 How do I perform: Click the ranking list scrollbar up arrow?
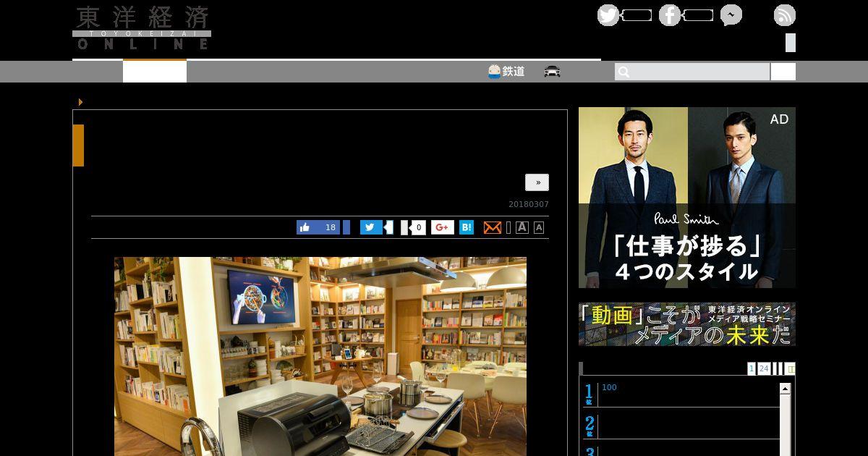785,389
